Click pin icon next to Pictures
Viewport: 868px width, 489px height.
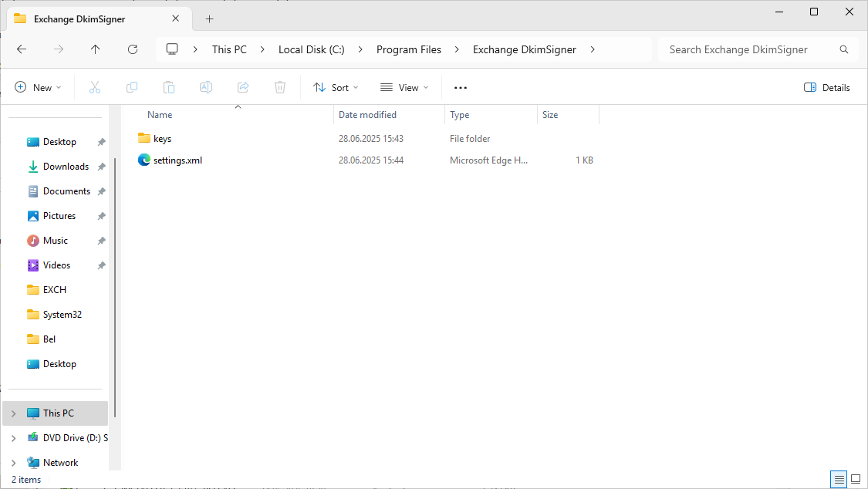101,216
